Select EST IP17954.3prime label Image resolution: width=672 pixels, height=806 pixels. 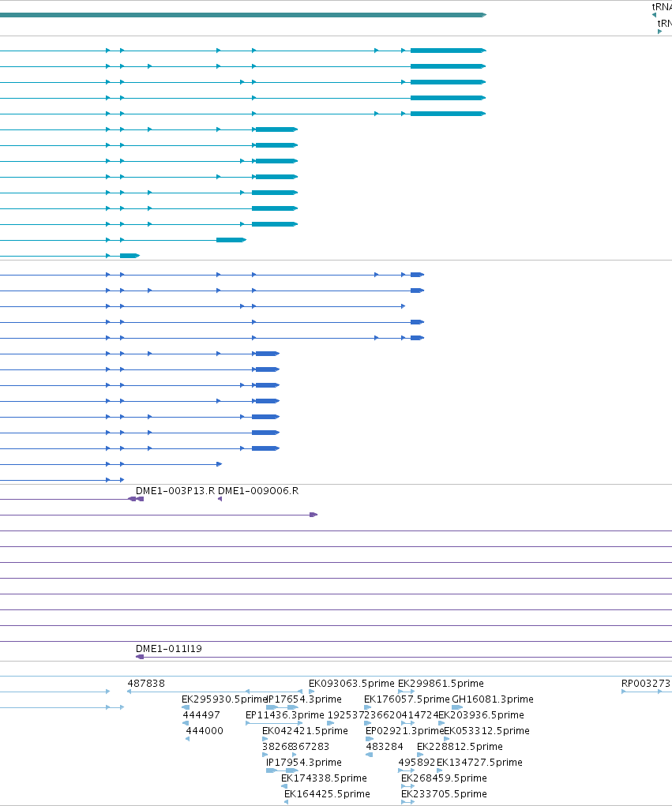click(x=304, y=763)
